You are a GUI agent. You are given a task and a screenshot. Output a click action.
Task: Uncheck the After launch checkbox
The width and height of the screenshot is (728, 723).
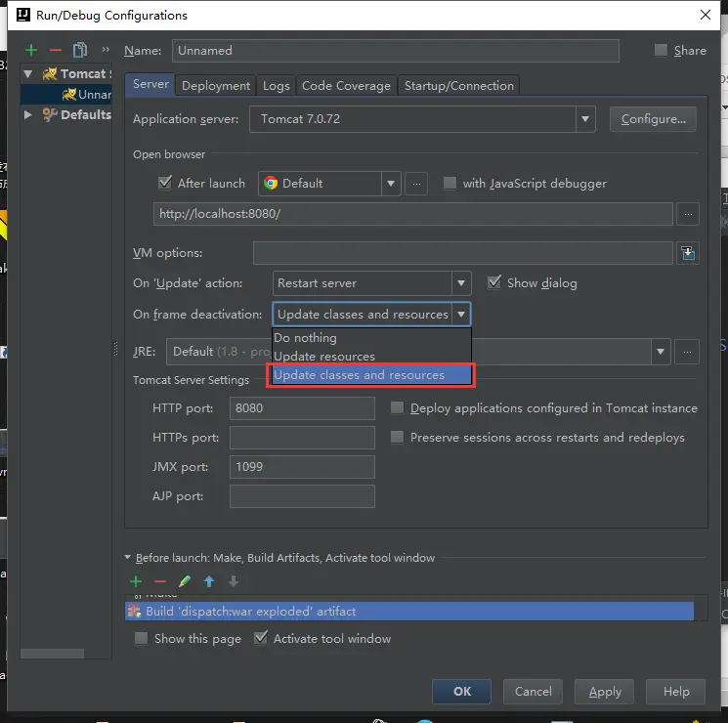pos(165,183)
